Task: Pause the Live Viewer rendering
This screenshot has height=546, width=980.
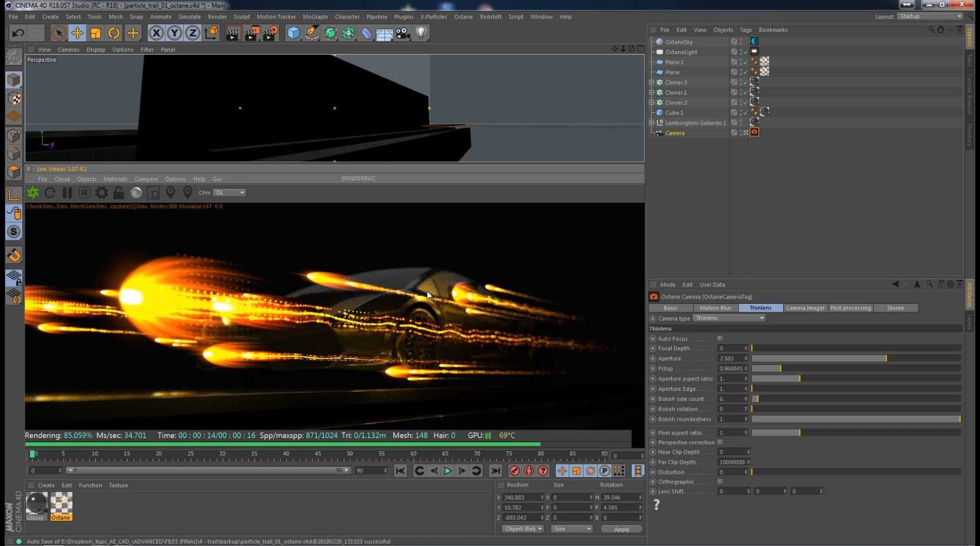Action: pos(67,193)
